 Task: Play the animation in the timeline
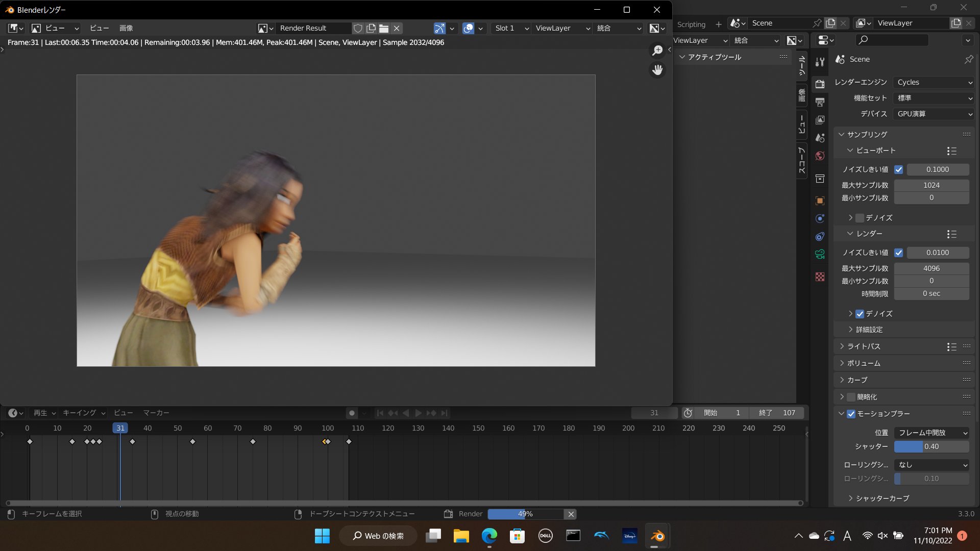click(x=418, y=413)
